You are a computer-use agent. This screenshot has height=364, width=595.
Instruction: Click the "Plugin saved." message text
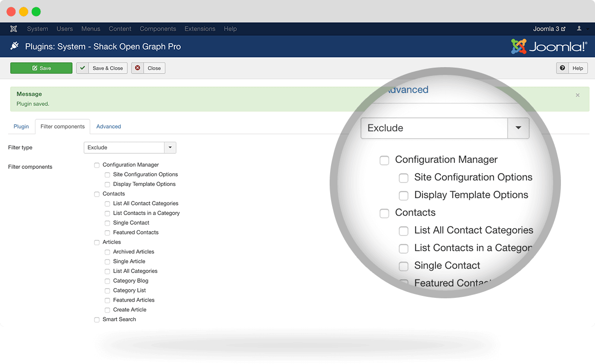coord(33,104)
